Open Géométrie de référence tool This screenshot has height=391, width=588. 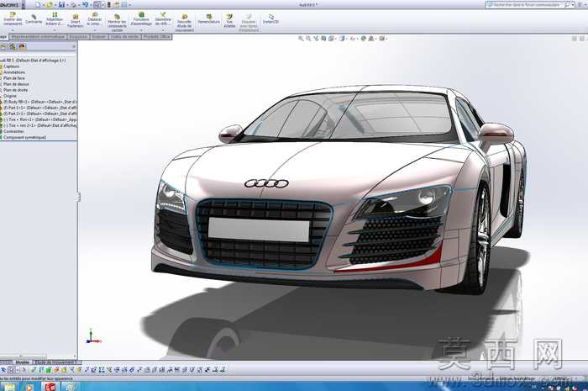click(163, 18)
